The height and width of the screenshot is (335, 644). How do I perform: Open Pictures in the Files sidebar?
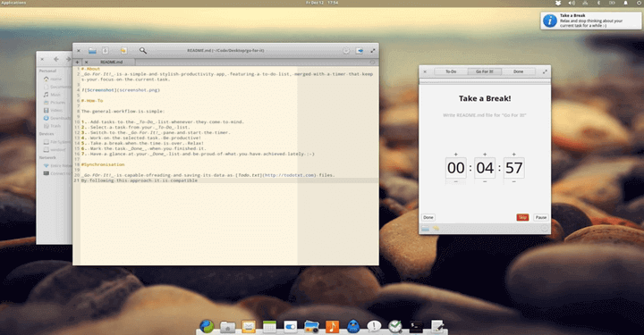55,103
